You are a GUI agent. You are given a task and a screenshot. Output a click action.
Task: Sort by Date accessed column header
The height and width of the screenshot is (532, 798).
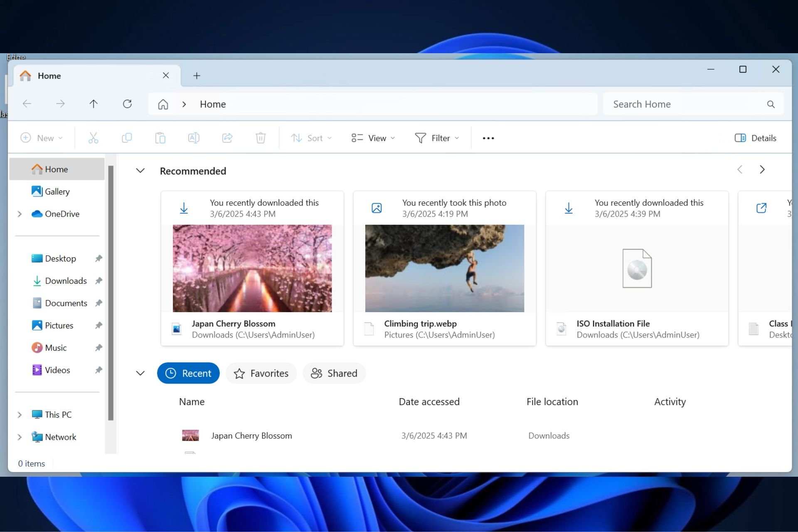click(429, 402)
